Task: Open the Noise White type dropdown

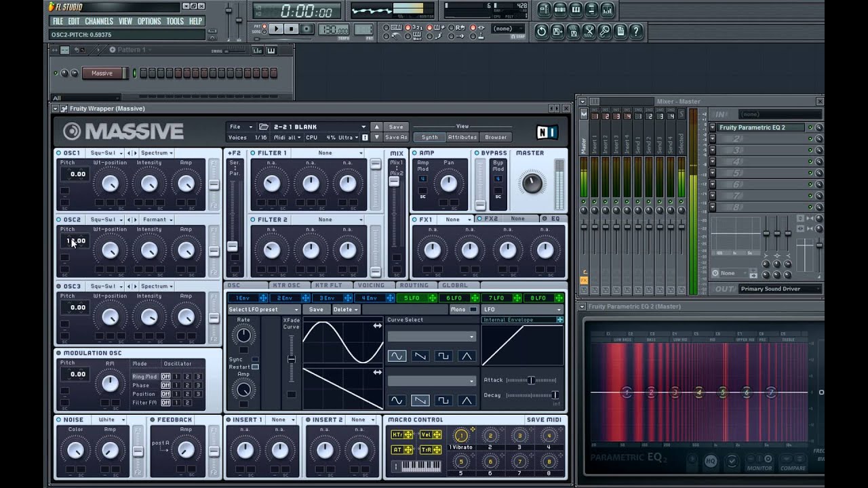Action: coord(111,420)
